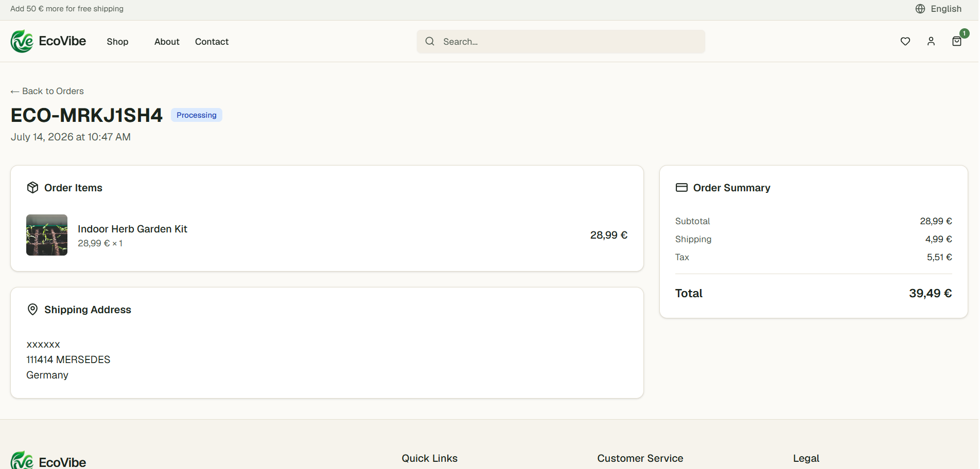980x469 pixels.
Task: Click the address line 111414 MERSEDES
Action: (68, 359)
